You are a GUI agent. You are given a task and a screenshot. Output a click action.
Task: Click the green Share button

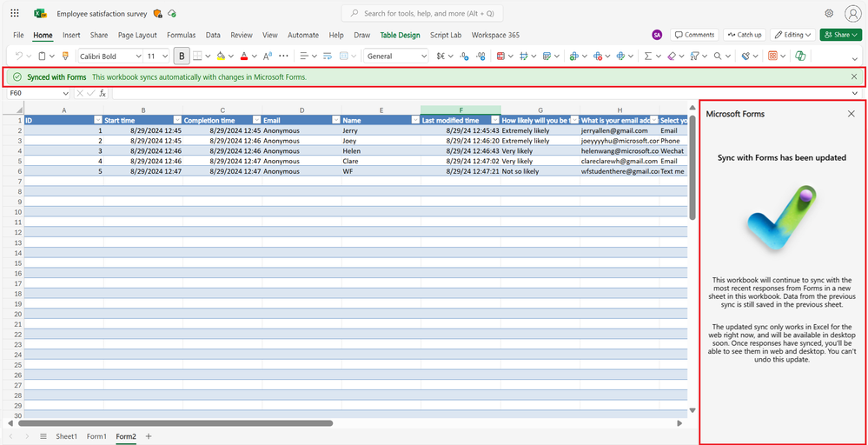838,35
